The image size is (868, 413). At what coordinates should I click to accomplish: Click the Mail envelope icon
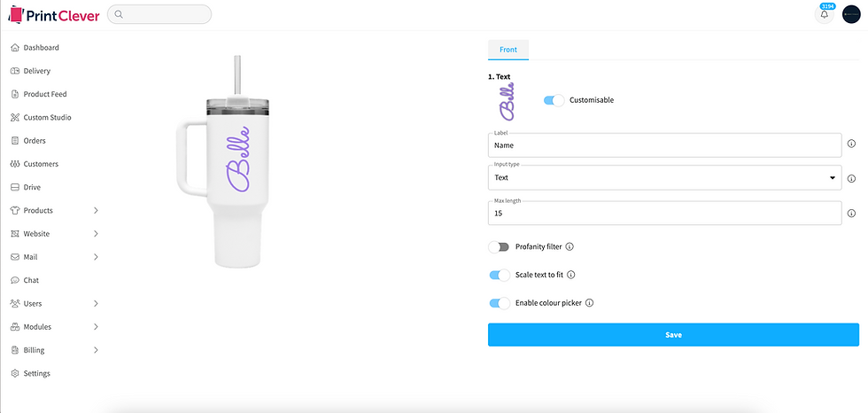coord(15,257)
